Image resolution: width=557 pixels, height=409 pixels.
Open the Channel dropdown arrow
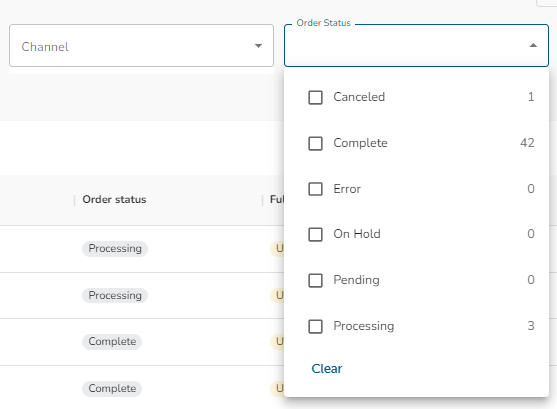pyautogui.click(x=259, y=46)
